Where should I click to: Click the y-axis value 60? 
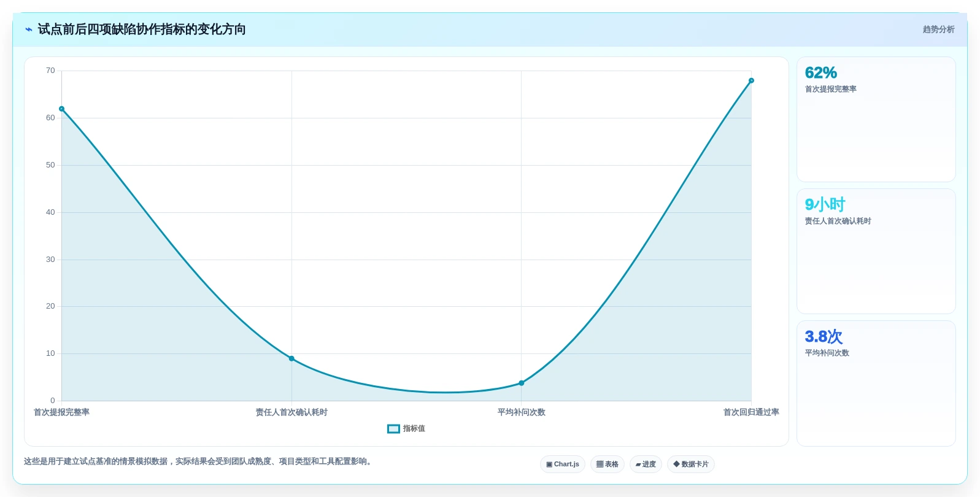pos(50,118)
